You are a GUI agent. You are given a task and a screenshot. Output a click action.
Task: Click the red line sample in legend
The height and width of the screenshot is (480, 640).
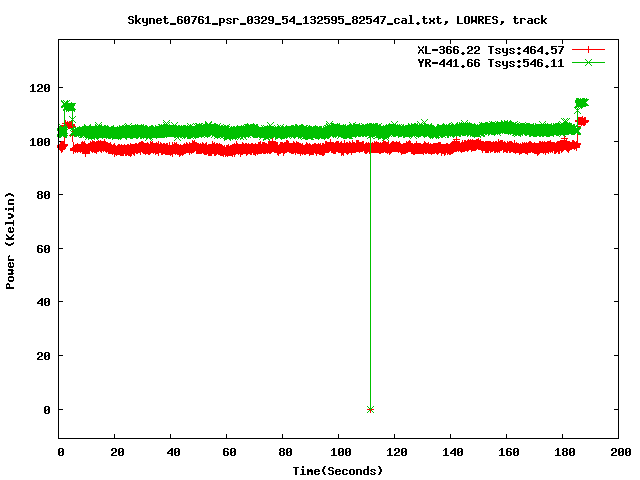coord(588,50)
